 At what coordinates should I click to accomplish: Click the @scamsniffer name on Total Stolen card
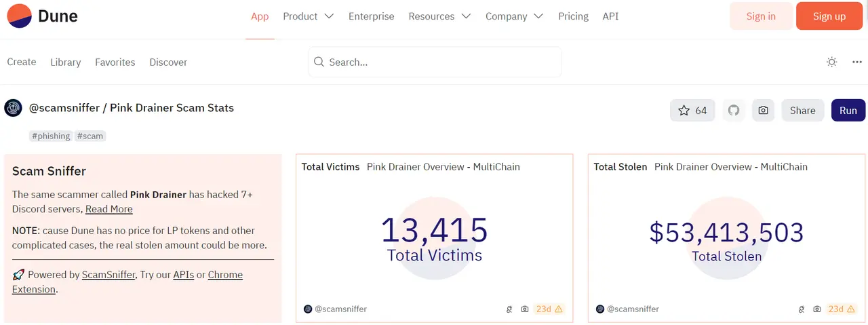pos(633,309)
